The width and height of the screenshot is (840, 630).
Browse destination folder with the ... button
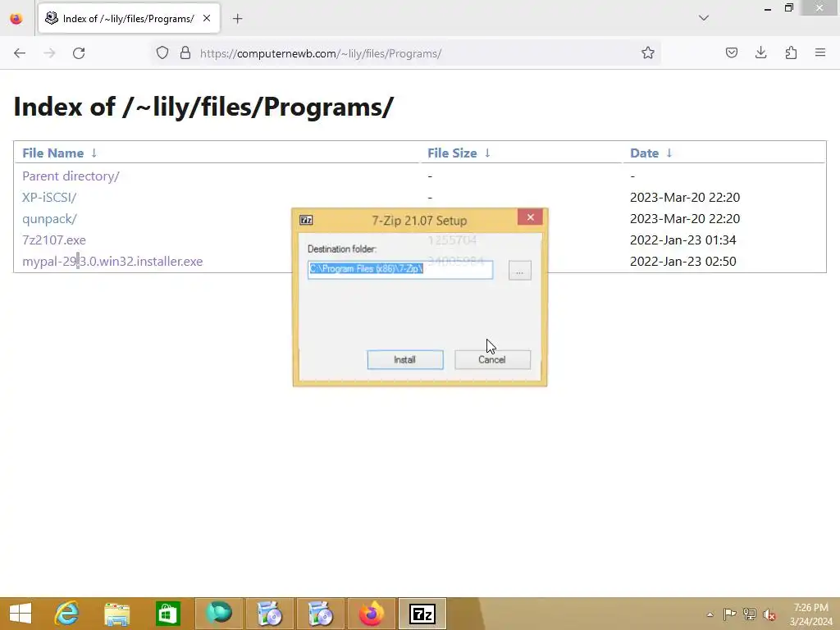(519, 271)
